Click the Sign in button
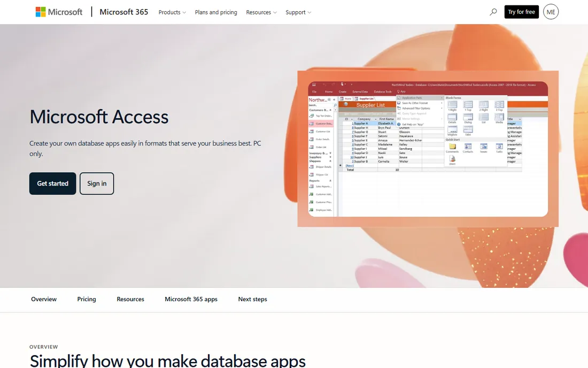This screenshot has width=588, height=368. tap(97, 183)
